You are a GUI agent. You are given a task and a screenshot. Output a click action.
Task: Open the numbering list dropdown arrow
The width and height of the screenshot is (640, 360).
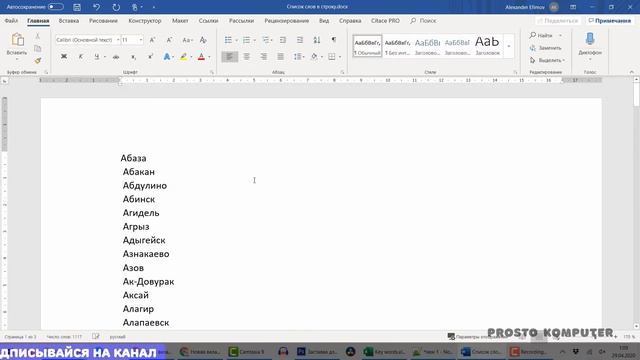click(254, 40)
